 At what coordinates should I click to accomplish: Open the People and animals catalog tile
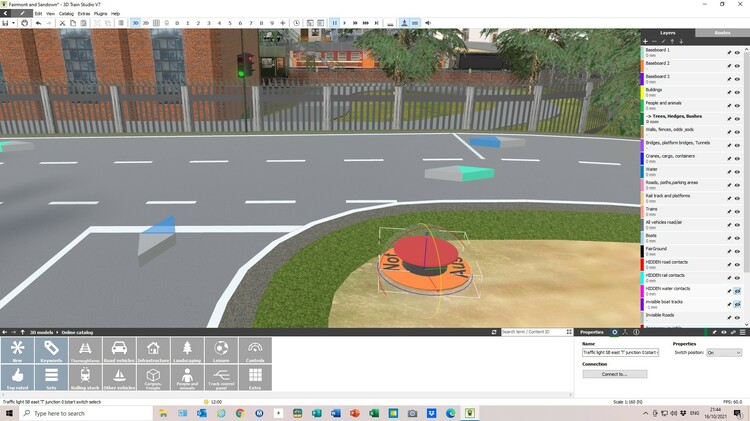point(187,377)
